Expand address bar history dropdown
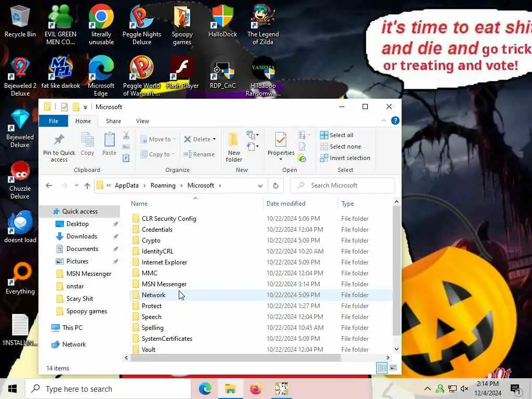532x399 pixels. [x=260, y=185]
